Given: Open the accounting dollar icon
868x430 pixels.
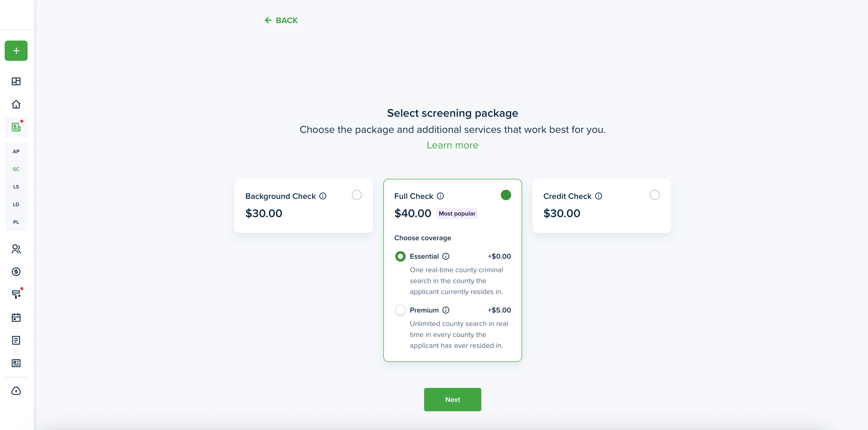Looking at the screenshot, I should pos(16,272).
